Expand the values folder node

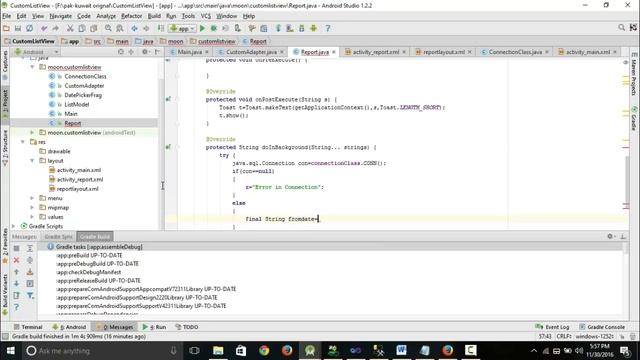32,217
